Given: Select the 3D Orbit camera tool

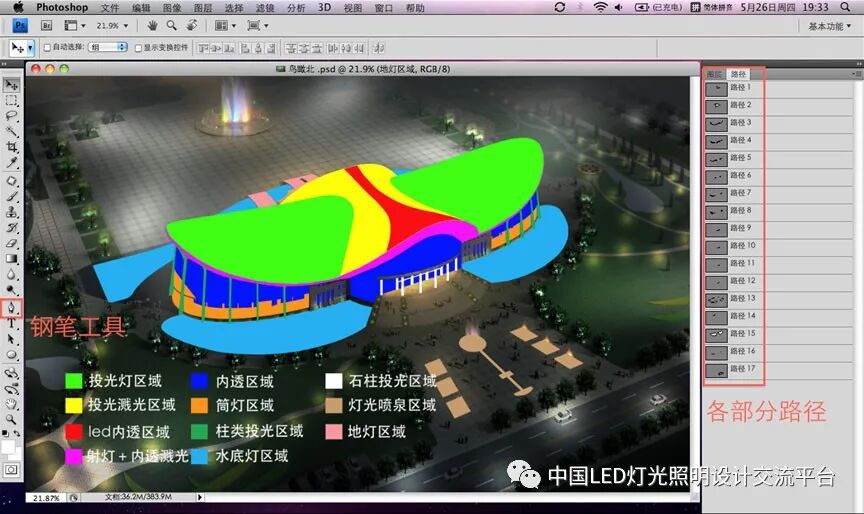Looking at the screenshot, I should 11,389.
